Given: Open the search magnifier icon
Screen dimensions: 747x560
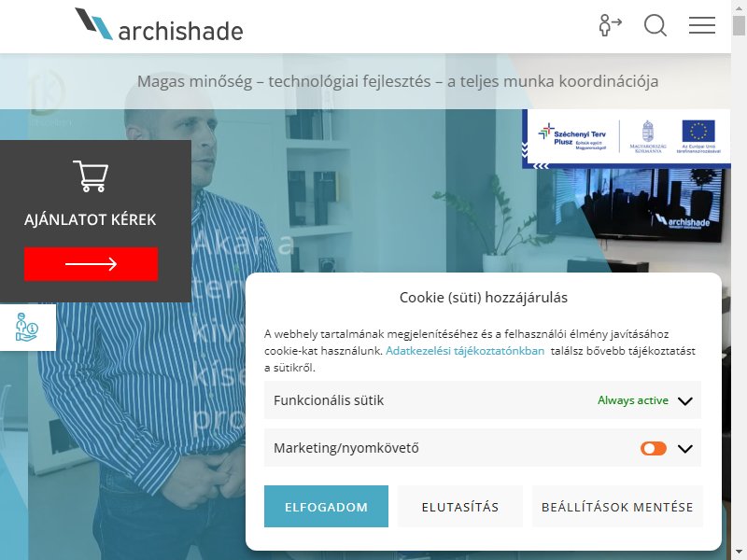Looking at the screenshot, I should coord(655,25).
